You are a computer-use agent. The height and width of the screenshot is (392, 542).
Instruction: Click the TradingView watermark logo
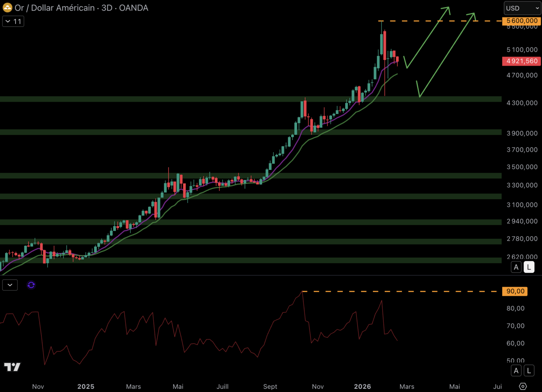pyautogui.click(x=12, y=367)
